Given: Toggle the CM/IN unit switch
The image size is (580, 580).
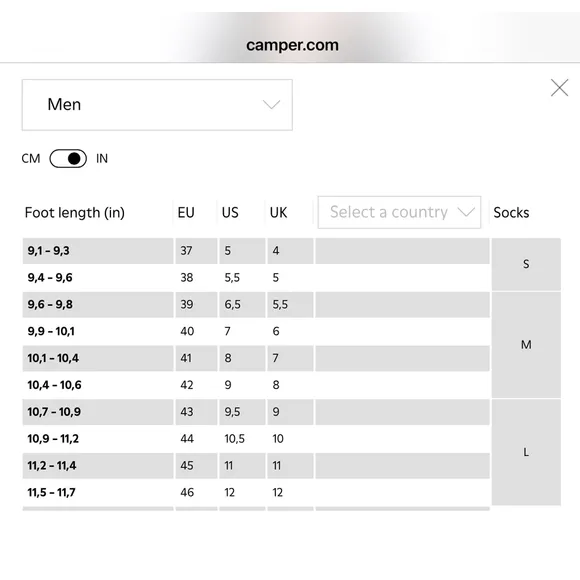Looking at the screenshot, I should coord(68,159).
